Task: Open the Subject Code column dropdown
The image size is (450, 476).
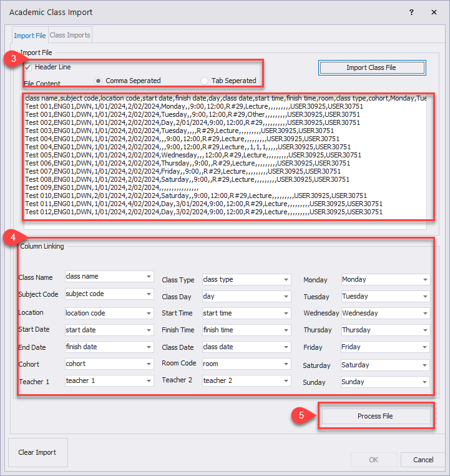Action: pos(149,294)
